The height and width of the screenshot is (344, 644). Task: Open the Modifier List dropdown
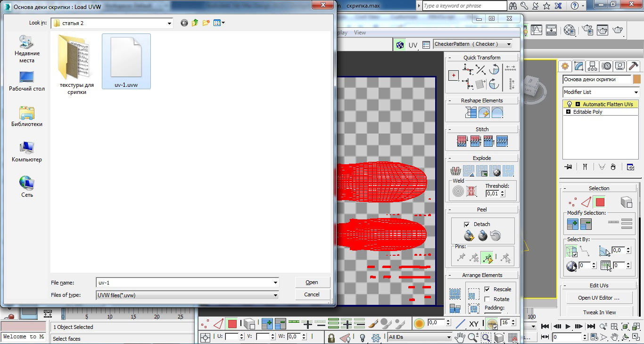[x=602, y=92]
